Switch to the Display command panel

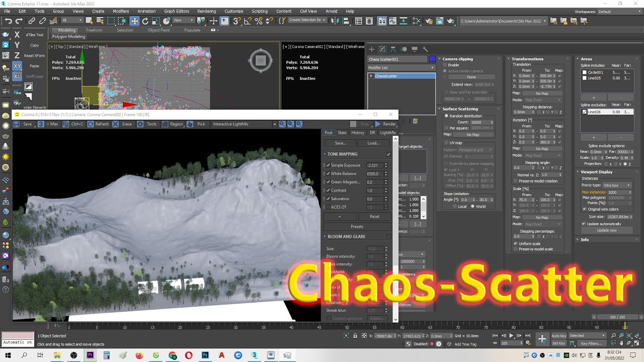(415, 49)
